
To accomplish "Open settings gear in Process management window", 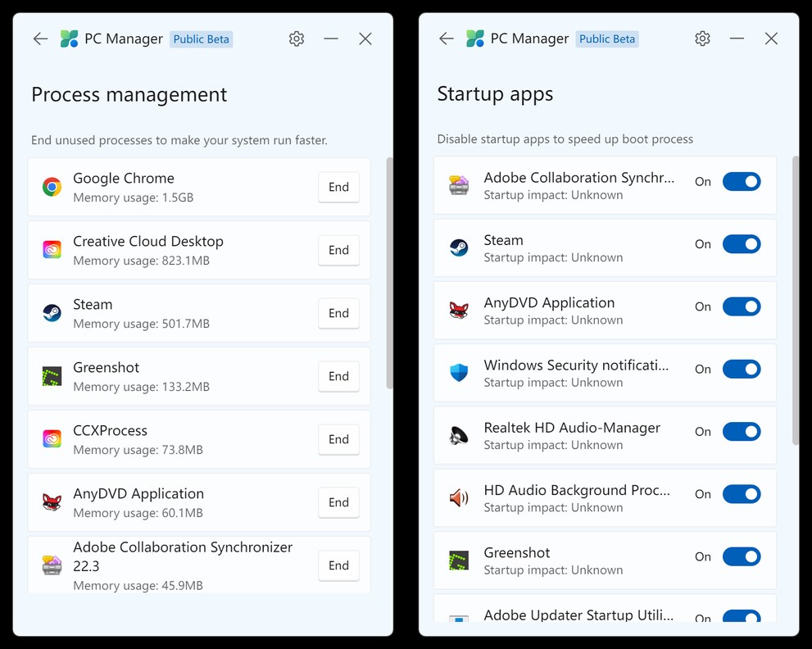I will click(x=297, y=38).
